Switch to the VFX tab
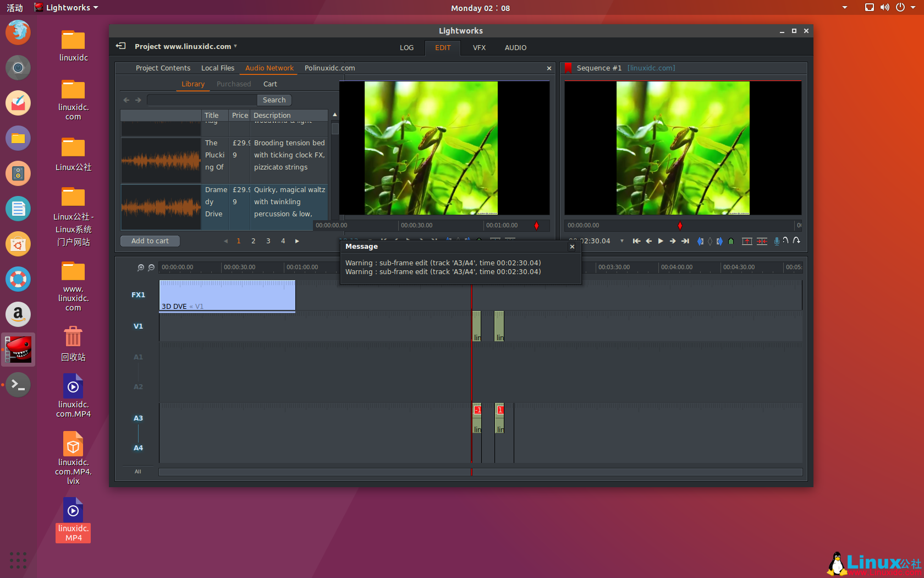Screen dimensions: 924x578 click(479, 48)
